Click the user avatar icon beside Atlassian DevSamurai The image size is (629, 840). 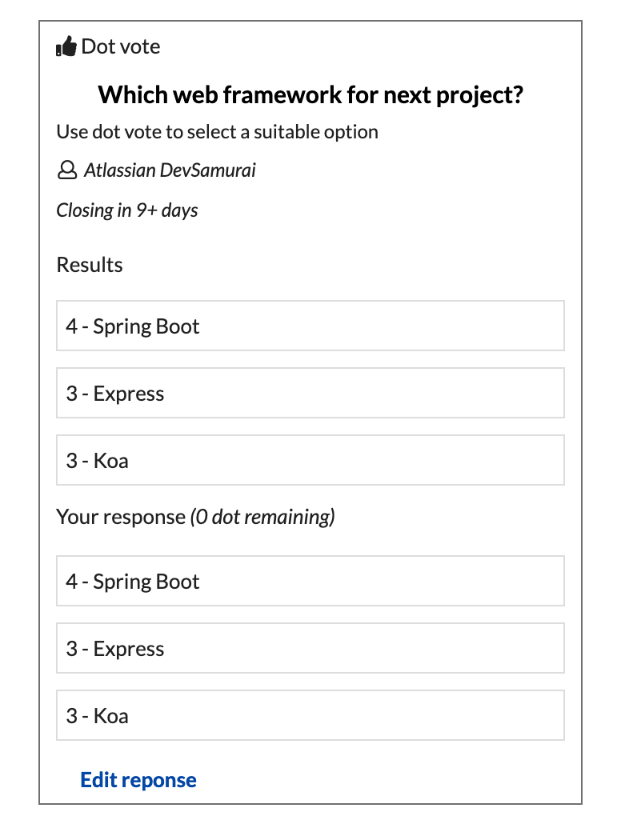[67, 170]
